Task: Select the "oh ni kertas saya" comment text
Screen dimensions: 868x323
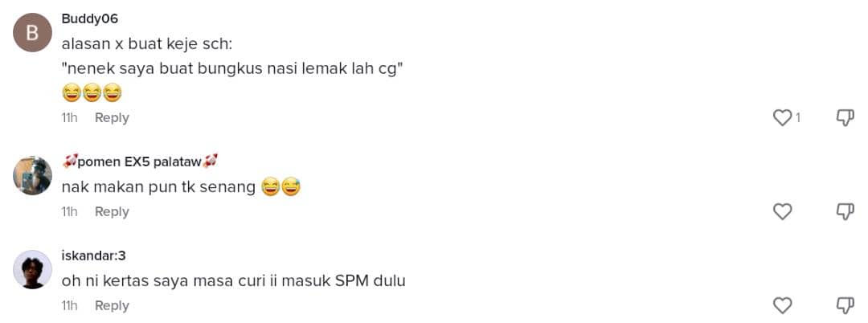Action: click(234, 281)
